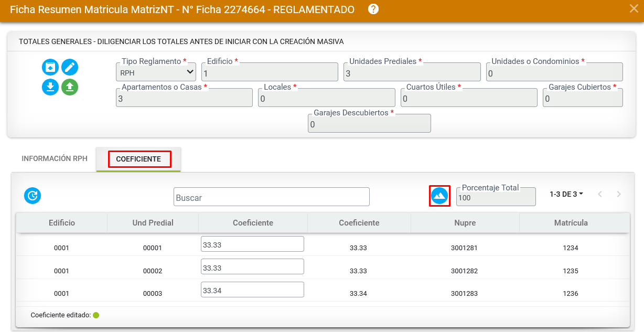
Task: Click the Matrícula value 1235
Action: pyautogui.click(x=570, y=271)
